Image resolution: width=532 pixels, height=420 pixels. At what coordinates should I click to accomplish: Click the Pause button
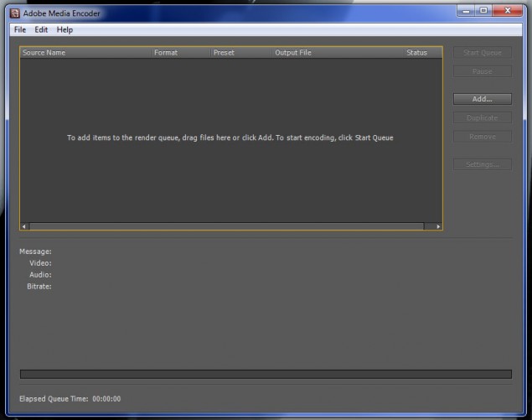[x=482, y=71]
